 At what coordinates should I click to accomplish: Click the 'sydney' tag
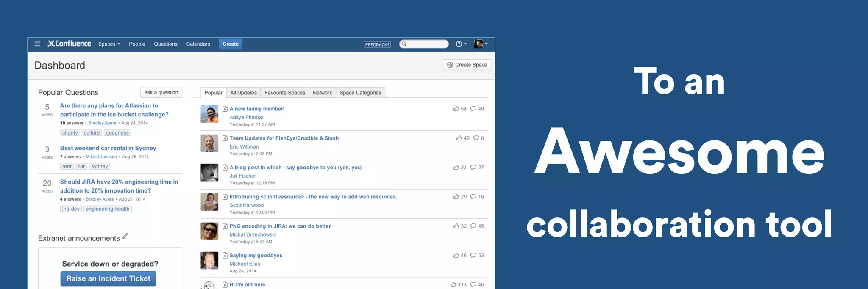(x=100, y=167)
